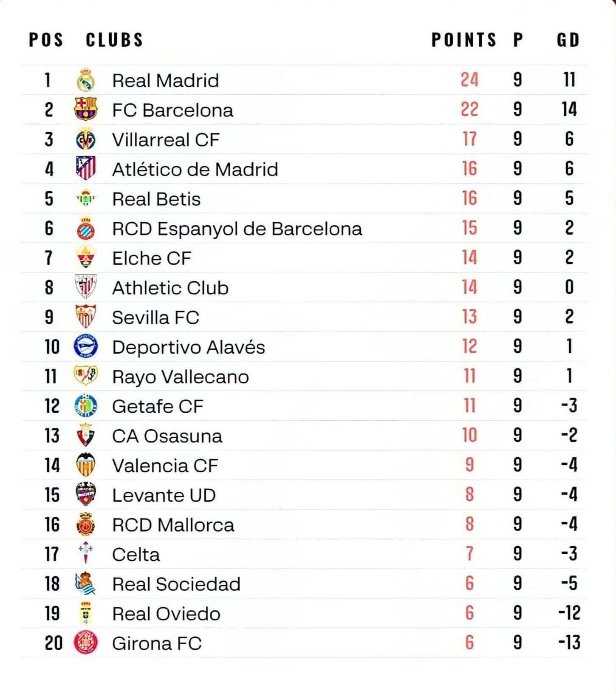The image size is (616, 694).
Task: Select the Athletic Club name
Action: pos(170,288)
